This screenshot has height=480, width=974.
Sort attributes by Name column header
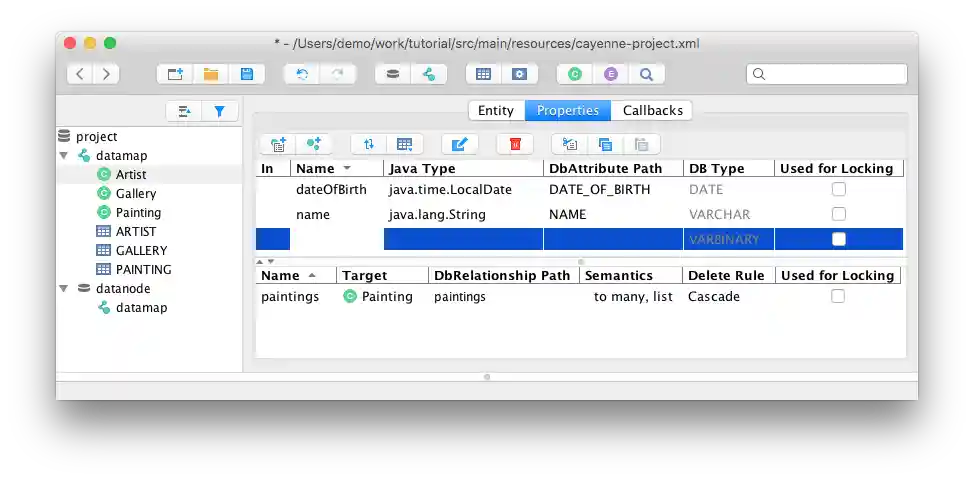click(337, 168)
